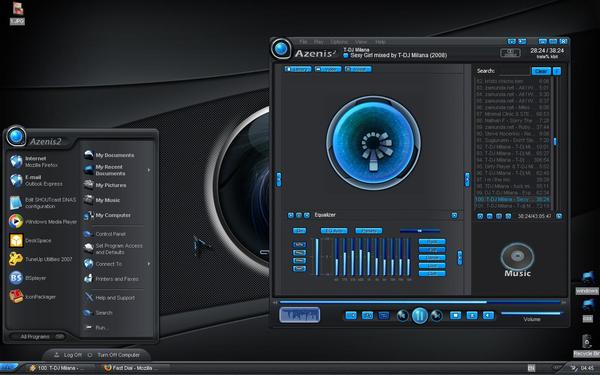Pause playback with the round center button
Screen dimensions: 600x375
tap(419, 316)
